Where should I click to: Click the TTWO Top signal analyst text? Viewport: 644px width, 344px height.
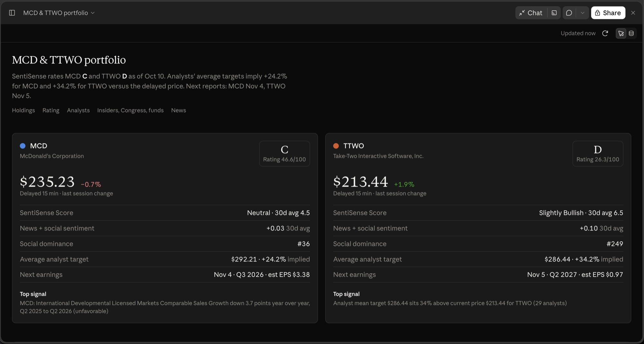click(x=450, y=303)
